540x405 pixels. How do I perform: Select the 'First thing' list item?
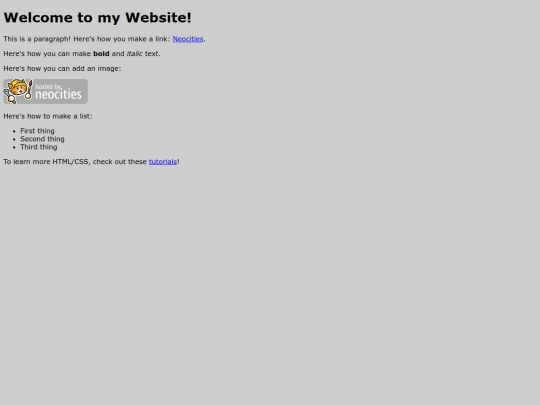(x=37, y=131)
